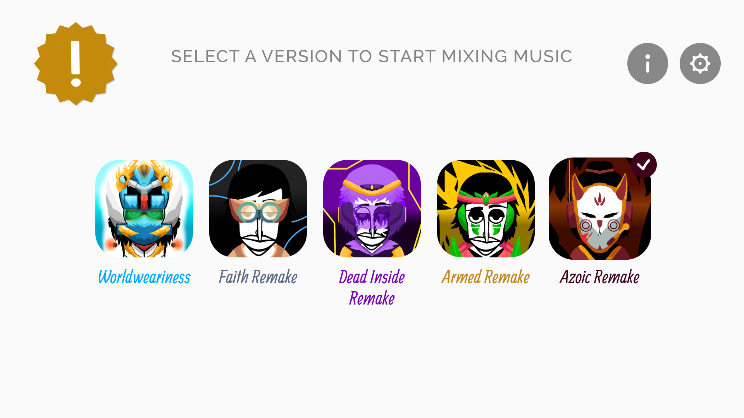
Task: Click the Faith Remake text label
Action: (258, 277)
